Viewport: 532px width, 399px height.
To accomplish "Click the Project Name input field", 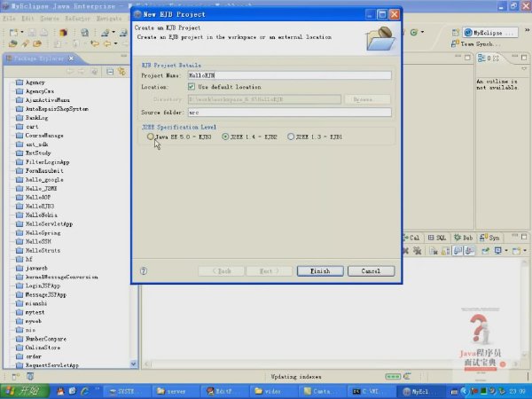I will (x=289, y=75).
